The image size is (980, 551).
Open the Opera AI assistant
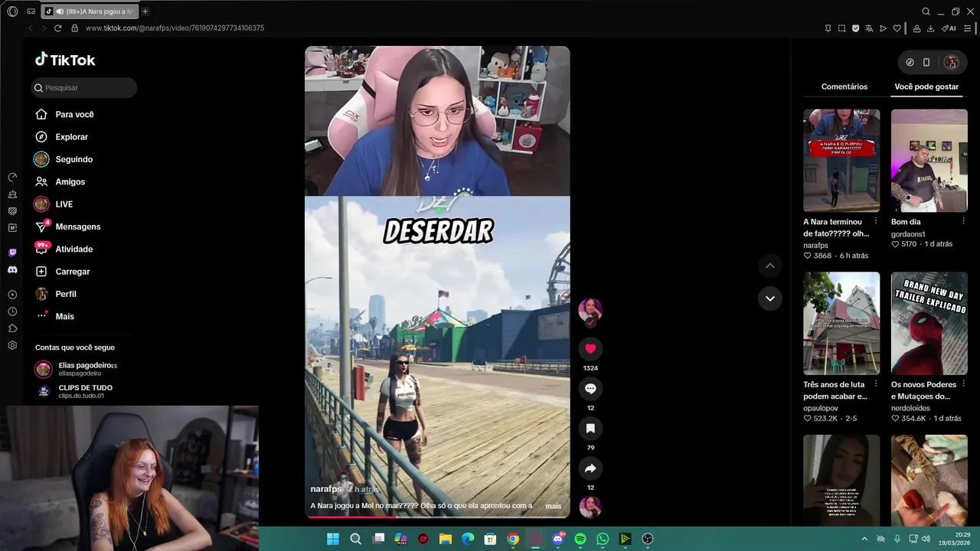coord(949,28)
